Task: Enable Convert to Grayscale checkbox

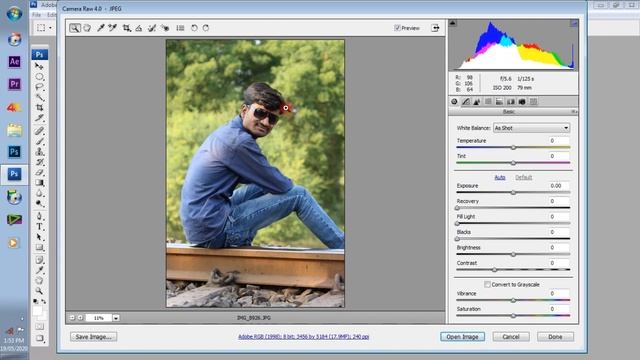Action: pyautogui.click(x=487, y=284)
